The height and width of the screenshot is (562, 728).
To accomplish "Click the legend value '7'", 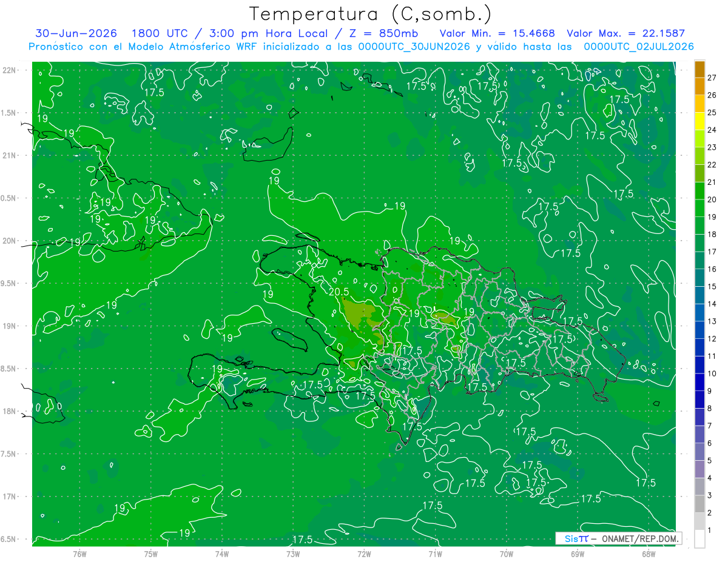I will (710, 426).
